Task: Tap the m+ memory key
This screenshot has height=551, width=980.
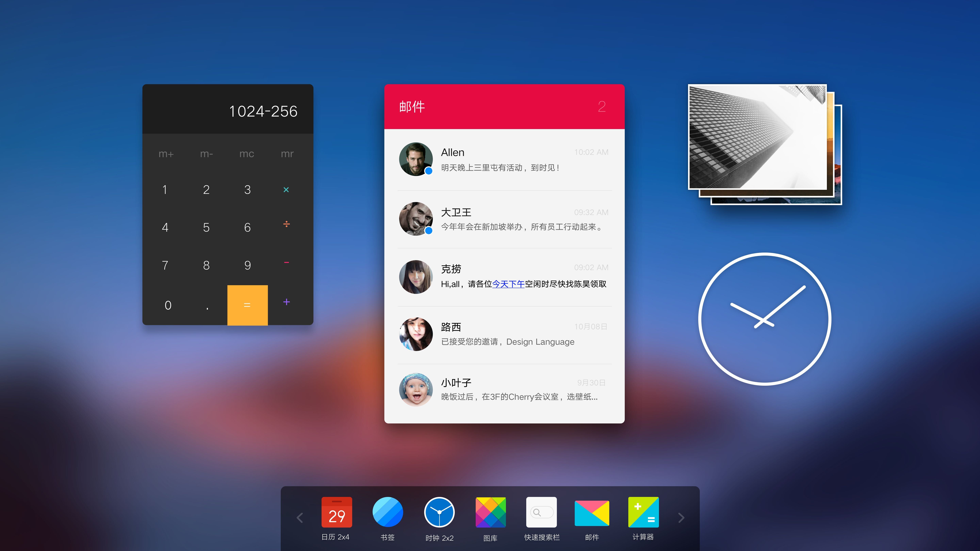Action: click(166, 154)
